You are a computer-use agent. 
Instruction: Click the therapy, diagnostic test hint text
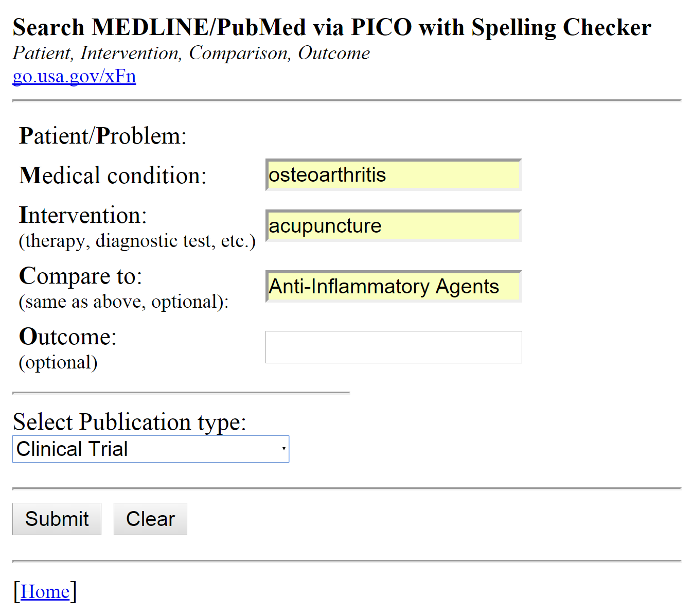[x=137, y=241]
